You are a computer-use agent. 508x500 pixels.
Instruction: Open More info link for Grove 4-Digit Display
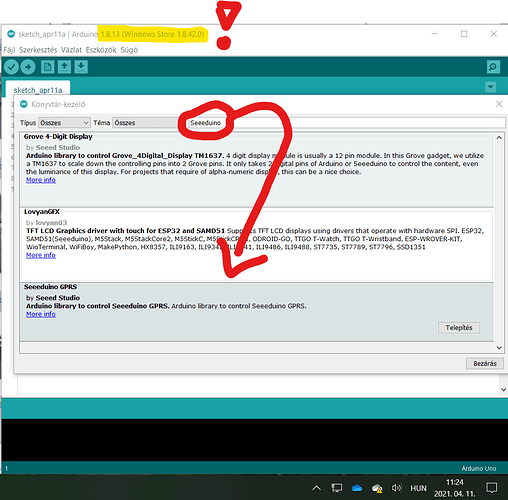pos(41,180)
